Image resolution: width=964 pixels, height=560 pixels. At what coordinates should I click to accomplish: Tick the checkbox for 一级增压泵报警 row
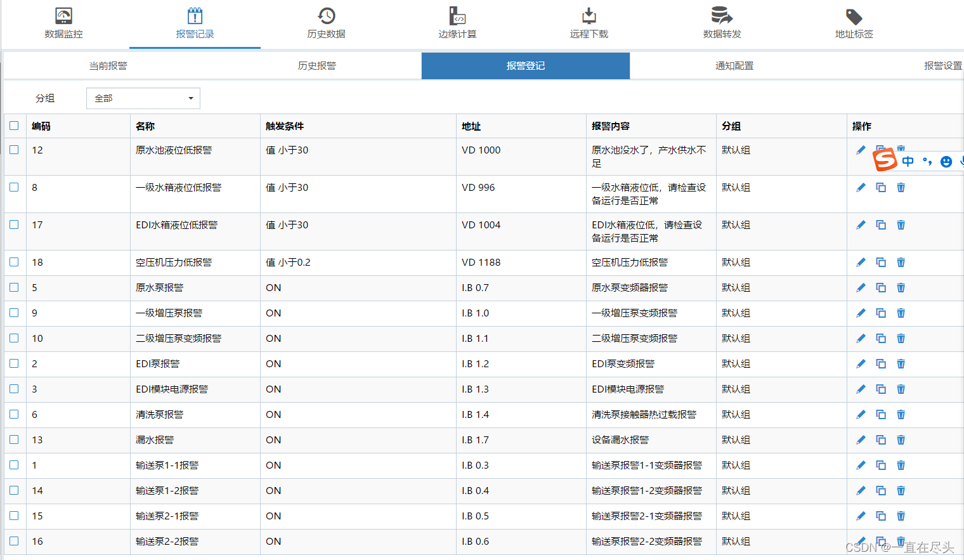click(x=14, y=313)
